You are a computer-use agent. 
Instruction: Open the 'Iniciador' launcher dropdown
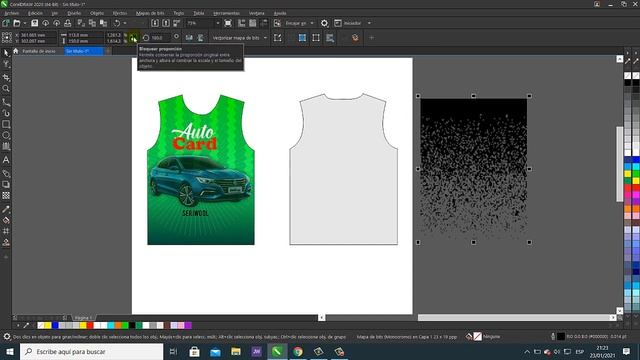[x=369, y=23]
